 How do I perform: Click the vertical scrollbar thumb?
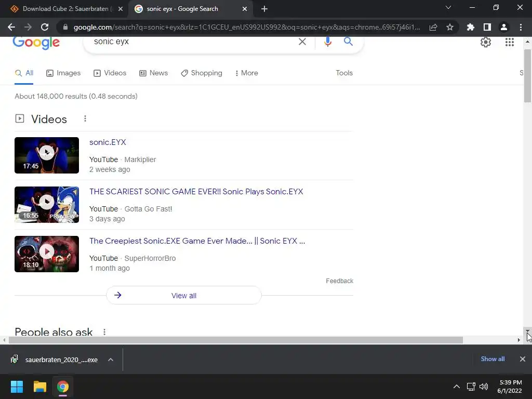(527, 75)
